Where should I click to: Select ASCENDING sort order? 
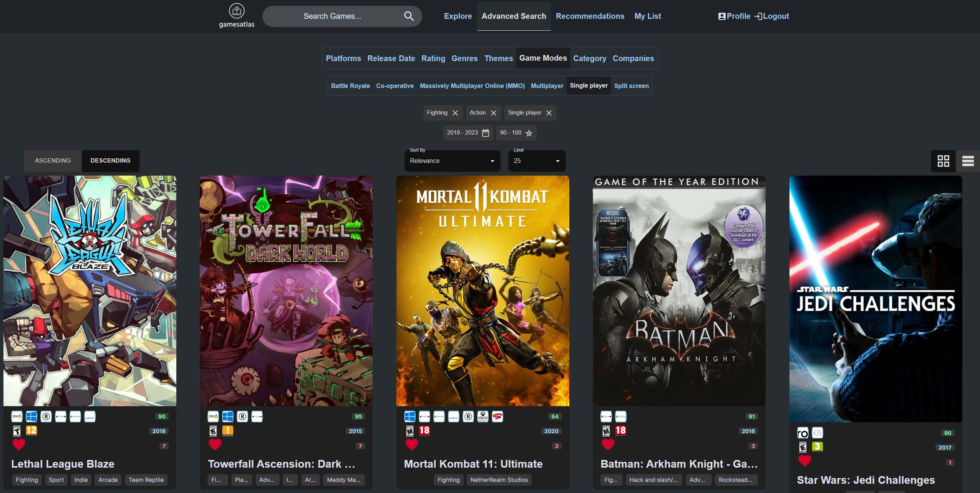tap(53, 161)
